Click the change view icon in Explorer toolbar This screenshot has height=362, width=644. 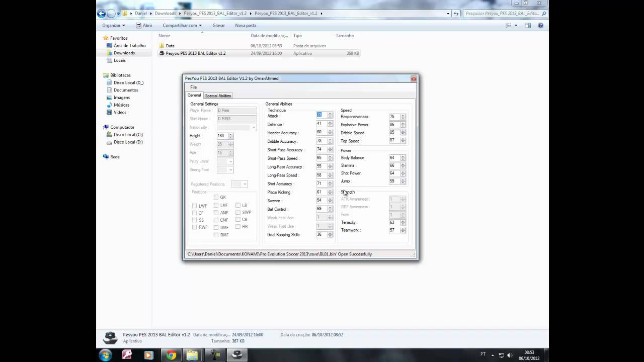(508, 25)
